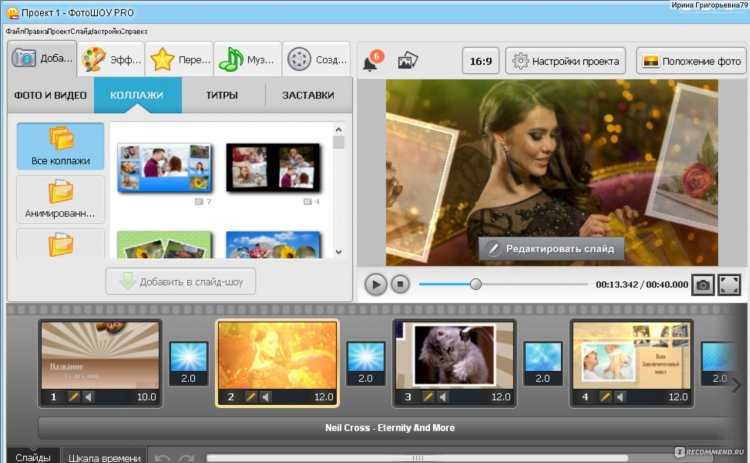The height and width of the screenshot is (463, 750).
Task: Select slide 4 baby collage thumbnail
Action: click(x=631, y=355)
